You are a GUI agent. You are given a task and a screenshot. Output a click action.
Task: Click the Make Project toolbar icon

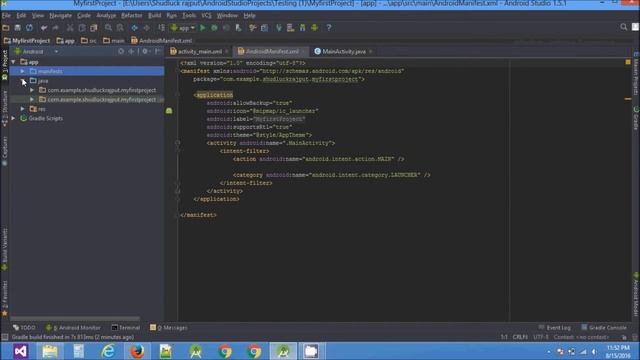[x=162, y=28]
